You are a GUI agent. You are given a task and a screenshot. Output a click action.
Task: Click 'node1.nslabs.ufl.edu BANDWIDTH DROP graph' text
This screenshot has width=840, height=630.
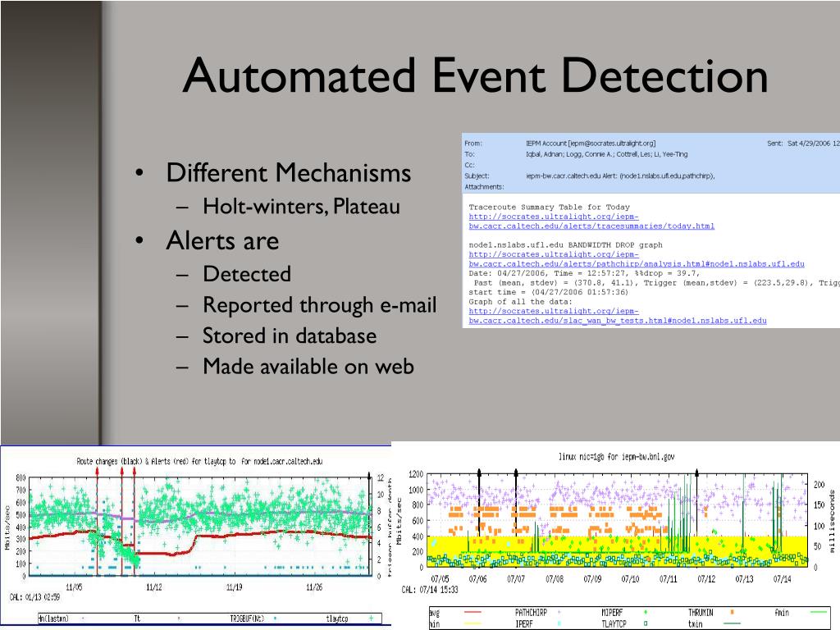pyautogui.click(x=565, y=244)
